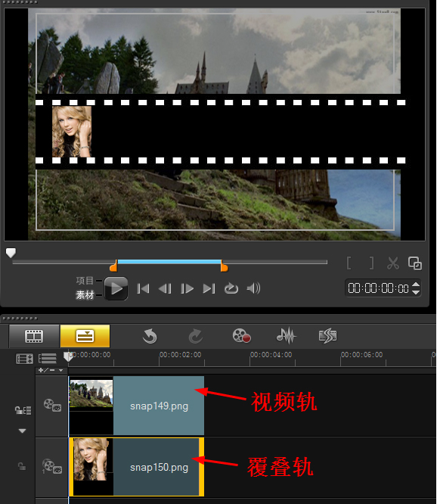
Task: Step forward to next frame
Action: click(x=187, y=288)
